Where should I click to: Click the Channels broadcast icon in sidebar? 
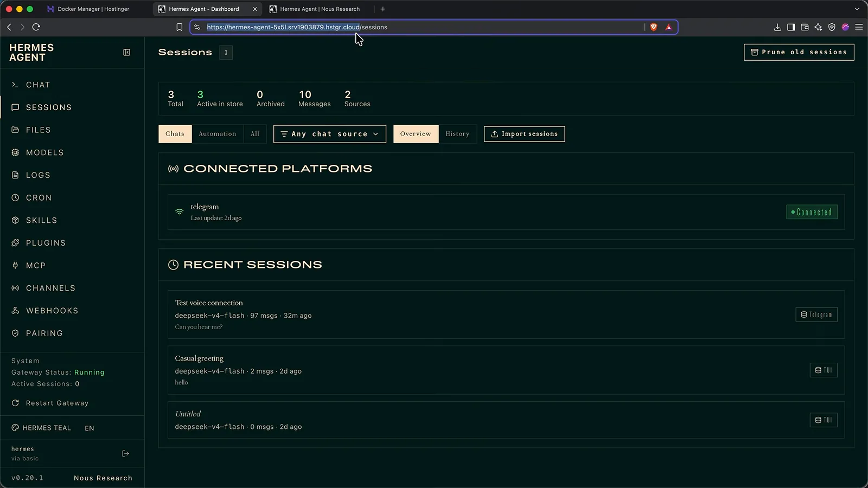[15, 288]
